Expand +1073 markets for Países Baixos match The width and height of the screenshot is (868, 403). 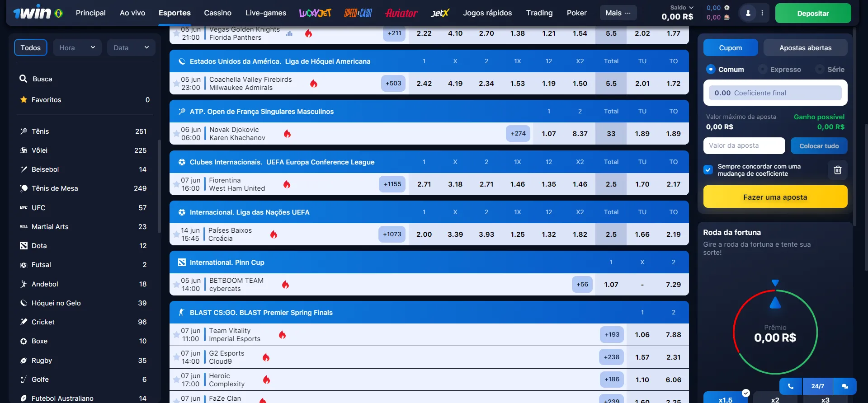pos(392,234)
